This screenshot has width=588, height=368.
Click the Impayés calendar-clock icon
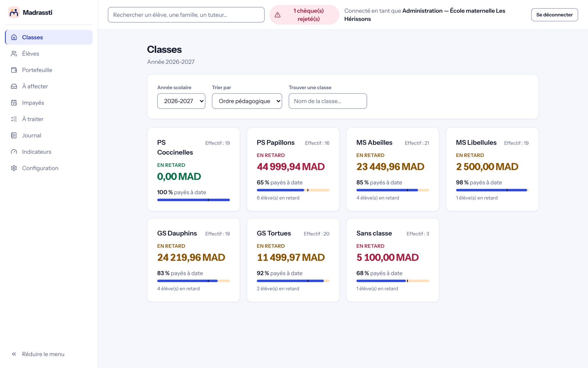tap(14, 103)
